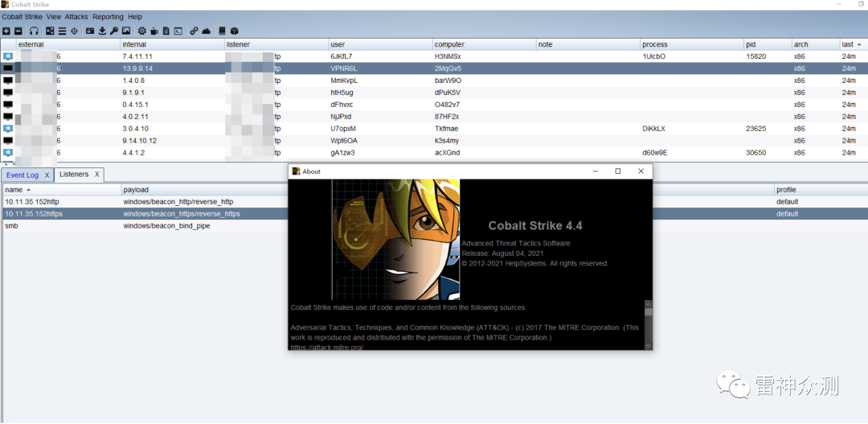
Task: Click the book help icon in toolbar
Action: (223, 31)
